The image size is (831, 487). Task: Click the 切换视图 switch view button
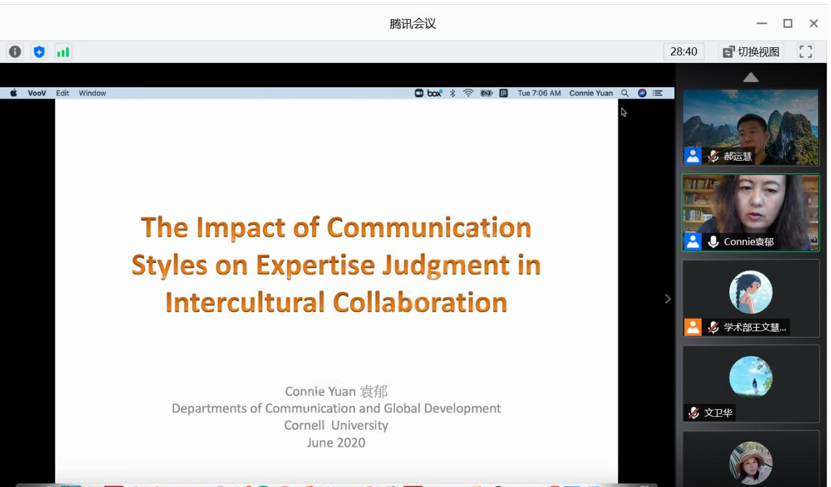pyautogui.click(x=751, y=52)
